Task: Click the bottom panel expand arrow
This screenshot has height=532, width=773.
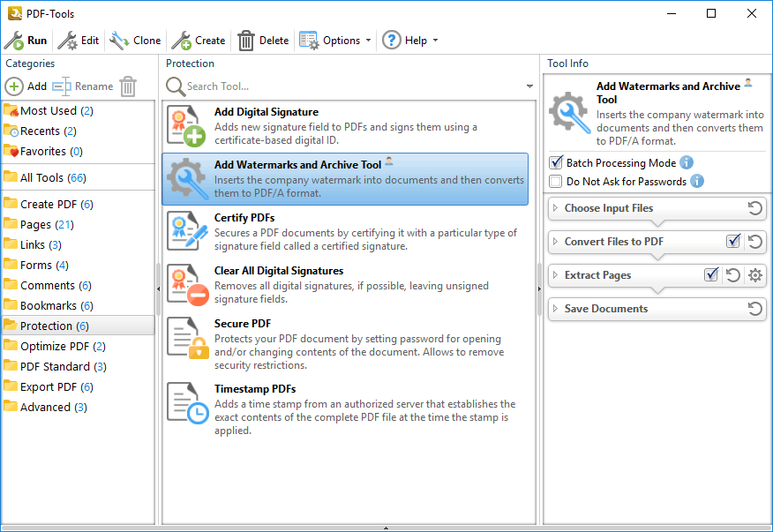Action: click(x=386, y=528)
